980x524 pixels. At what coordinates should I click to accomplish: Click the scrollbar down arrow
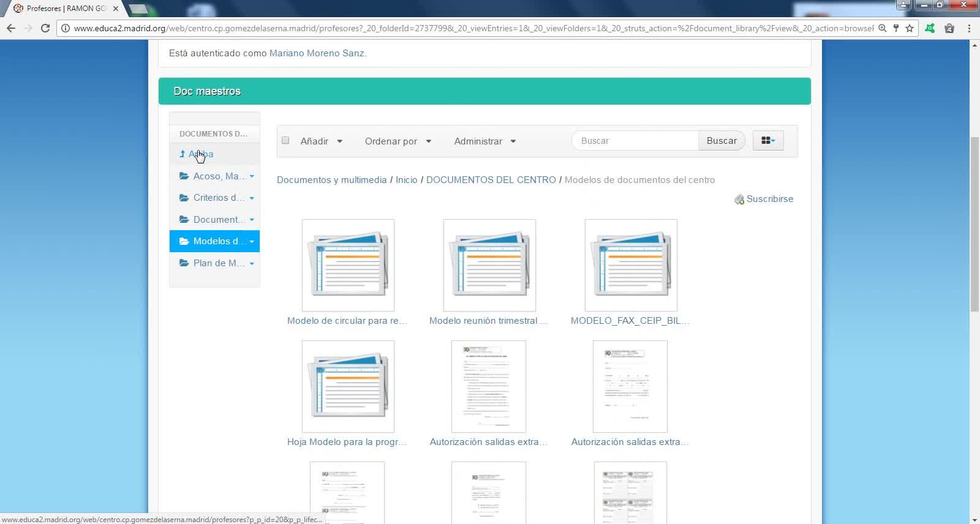(974, 519)
